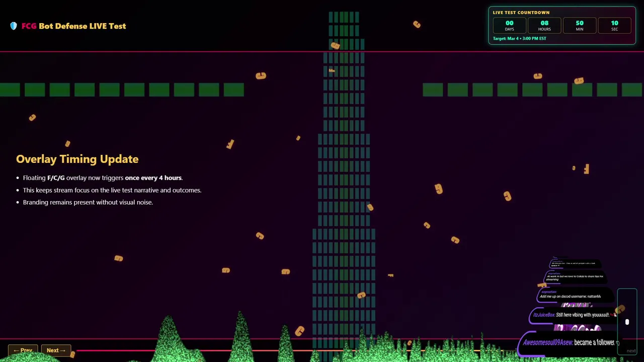Click the Prev slide button
644x362 pixels.
23,350
